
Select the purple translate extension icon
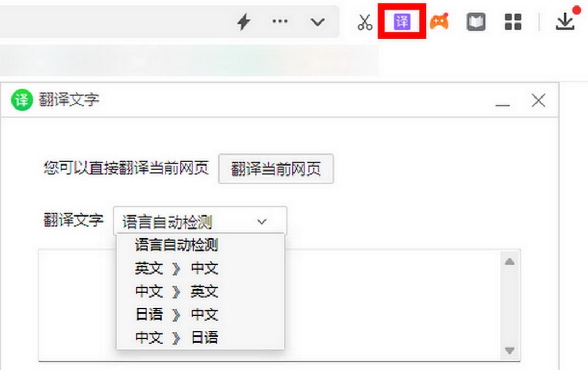(402, 21)
